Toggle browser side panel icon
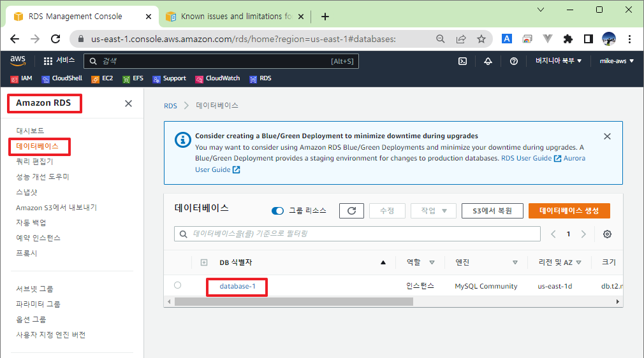 [589, 39]
